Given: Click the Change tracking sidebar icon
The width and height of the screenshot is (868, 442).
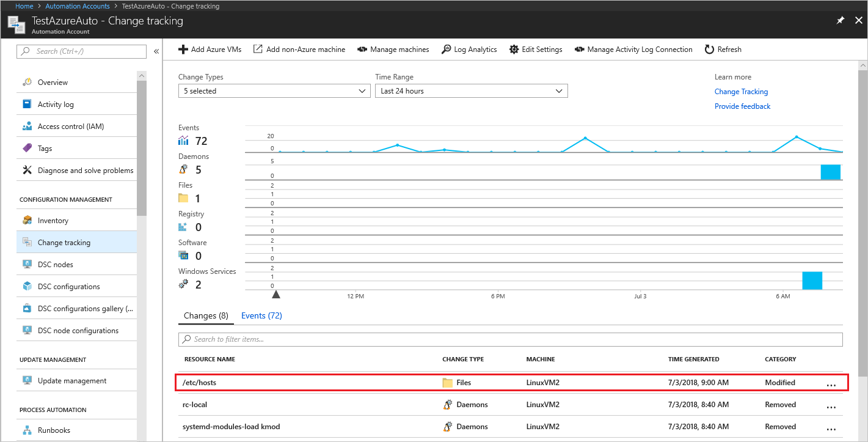Looking at the screenshot, I should [x=27, y=242].
